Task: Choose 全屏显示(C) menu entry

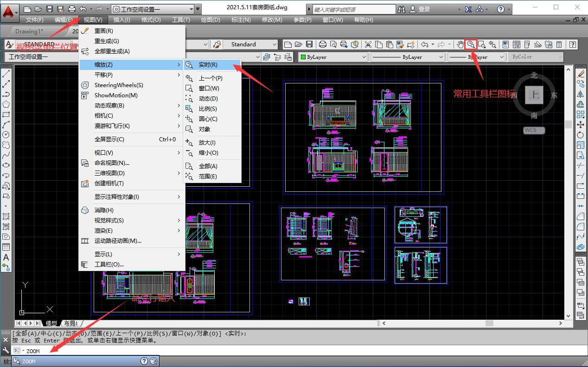Action: click(132, 139)
